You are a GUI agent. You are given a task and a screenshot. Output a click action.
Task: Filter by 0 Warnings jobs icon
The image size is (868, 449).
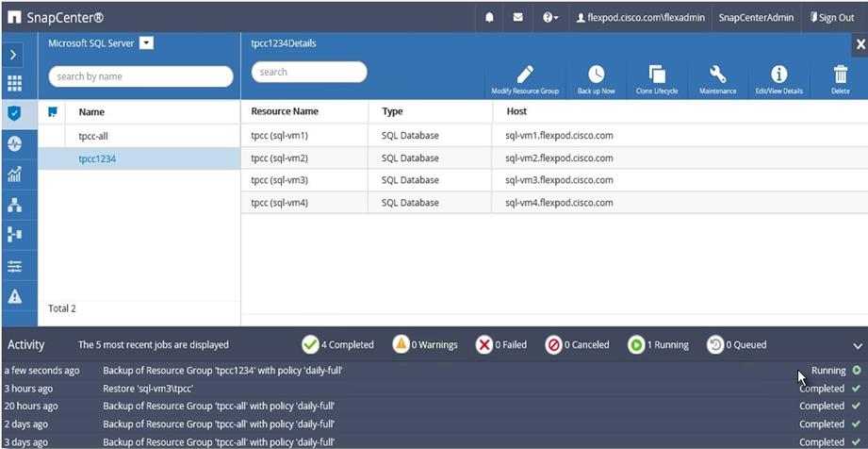tap(401, 345)
